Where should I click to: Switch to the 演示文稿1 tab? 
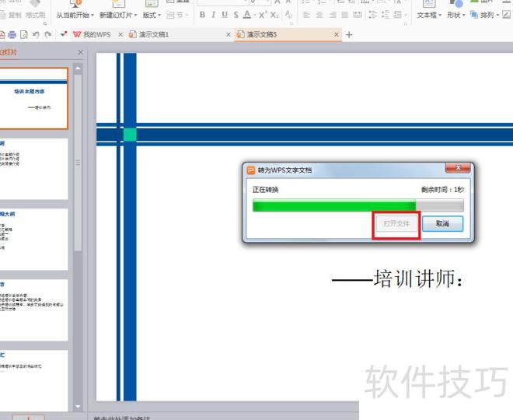click(x=149, y=34)
